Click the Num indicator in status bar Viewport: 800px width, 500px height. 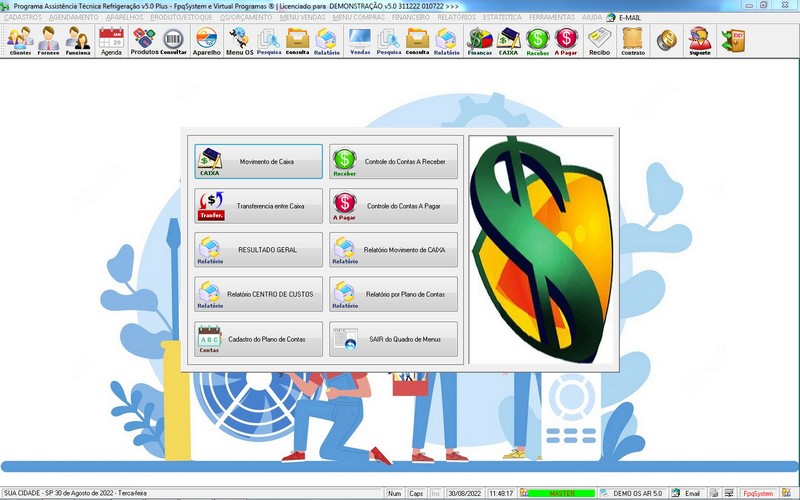(x=394, y=493)
